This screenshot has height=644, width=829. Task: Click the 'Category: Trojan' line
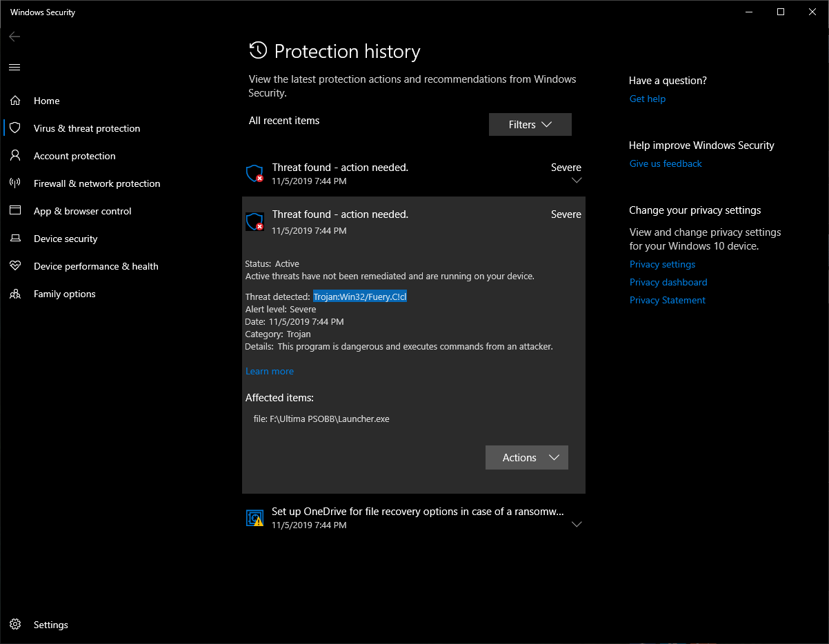coord(277,334)
